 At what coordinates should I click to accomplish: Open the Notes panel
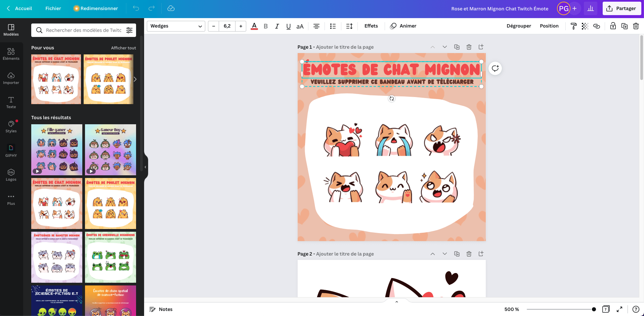(x=161, y=309)
